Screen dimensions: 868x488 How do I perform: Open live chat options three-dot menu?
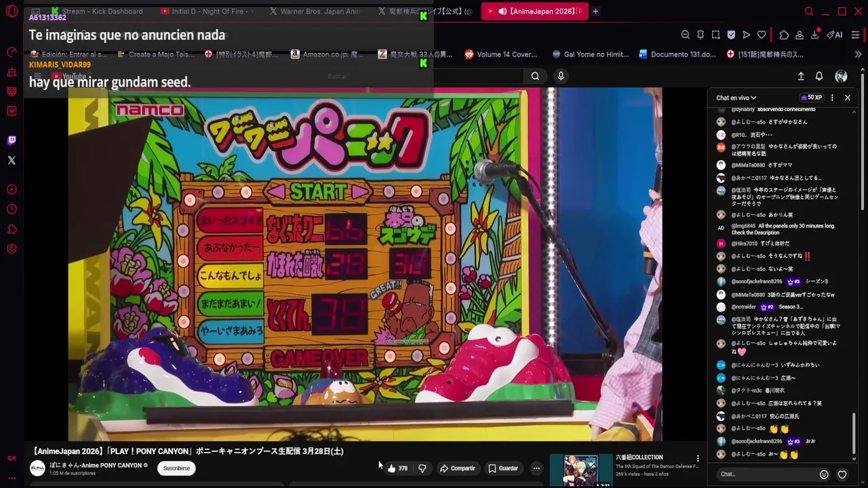(832, 98)
